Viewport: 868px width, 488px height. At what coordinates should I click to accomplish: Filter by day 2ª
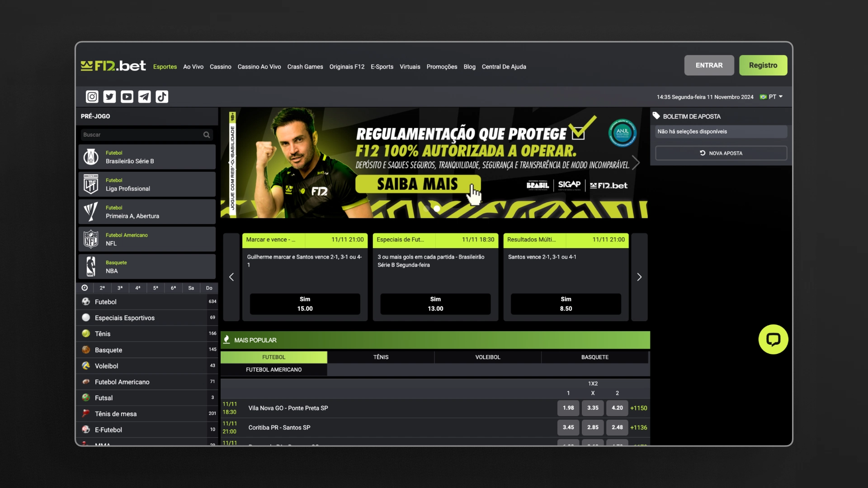point(102,288)
